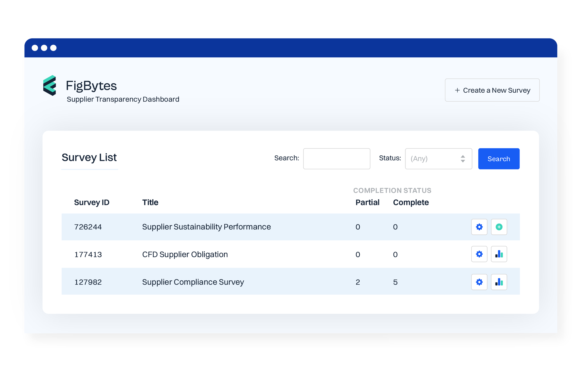588x378 pixels.
Task: View bar chart statistics for survey 127982
Action: (x=499, y=282)
